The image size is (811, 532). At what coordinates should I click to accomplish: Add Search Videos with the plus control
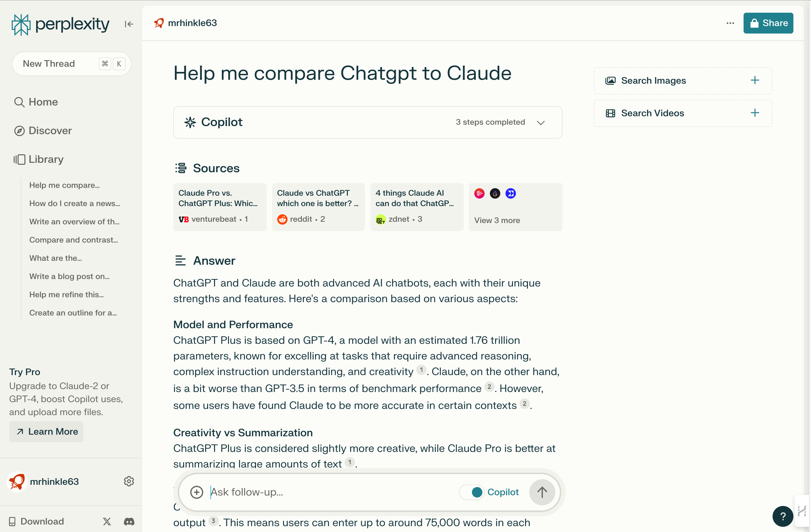point(755,113)
